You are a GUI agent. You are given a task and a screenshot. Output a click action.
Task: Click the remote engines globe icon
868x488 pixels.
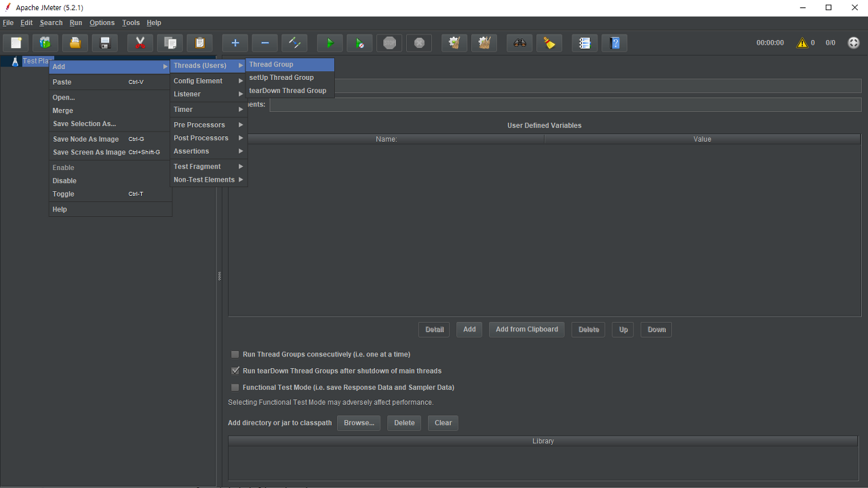tap(854, 43)
